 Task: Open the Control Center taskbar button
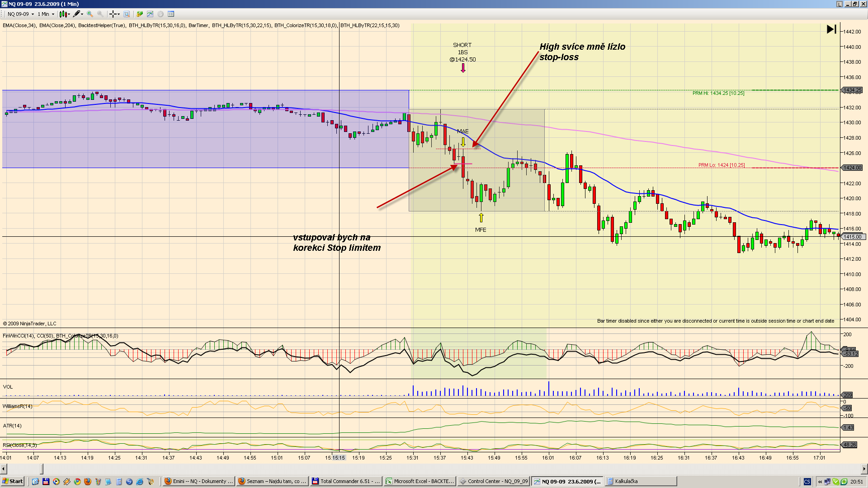494,481
